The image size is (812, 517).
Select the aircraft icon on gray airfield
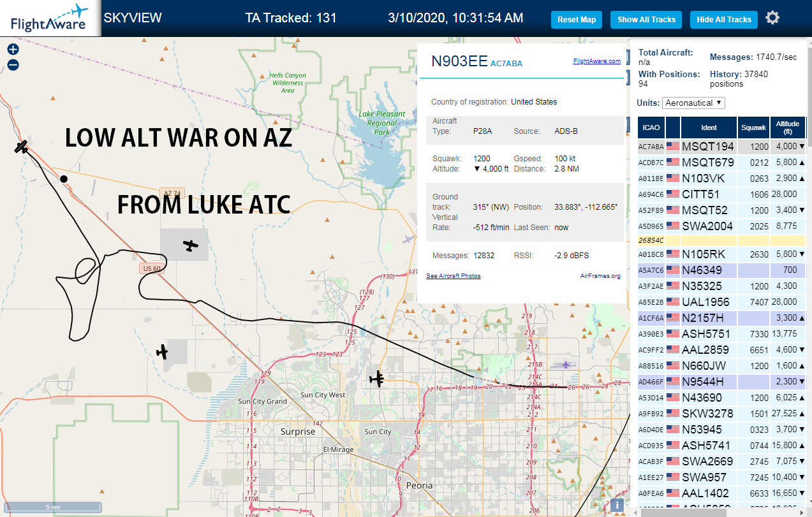pos(190,245)
